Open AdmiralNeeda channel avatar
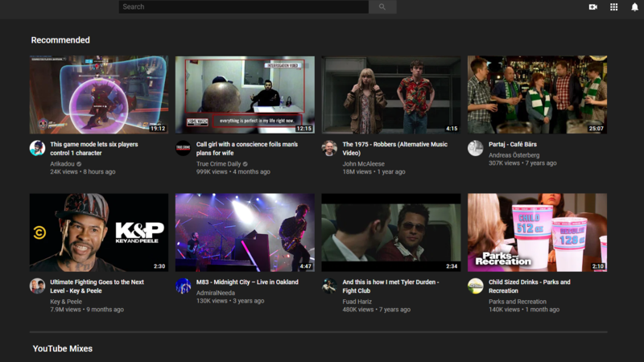Image resolution: width=644 pixels, height=362 pixels. tap(184, 286)
